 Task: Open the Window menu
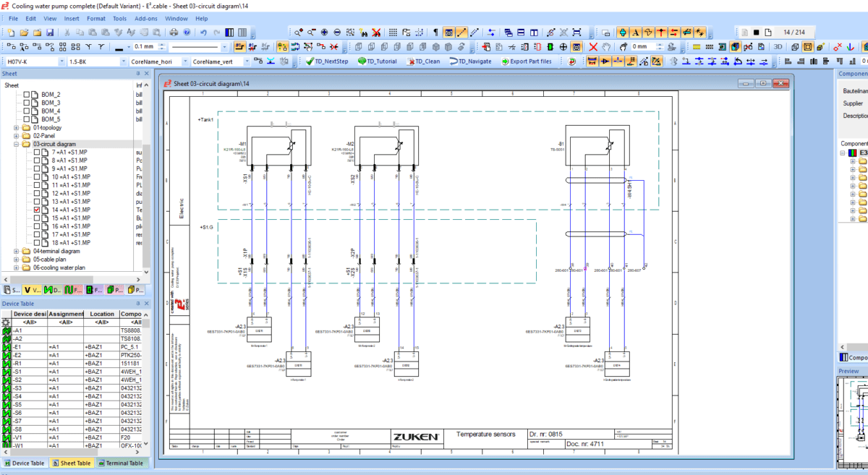point(176,18)
